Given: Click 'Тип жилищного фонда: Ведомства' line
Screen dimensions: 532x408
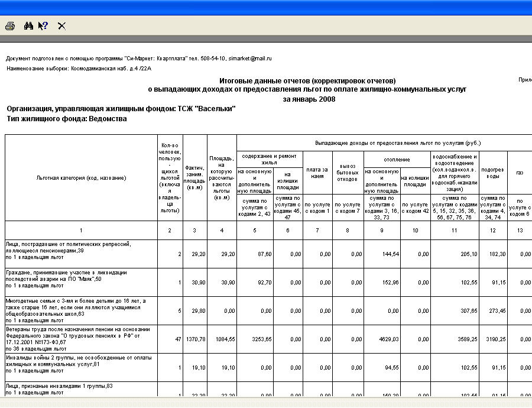Looking at the screenshot, I should [67, 119].
